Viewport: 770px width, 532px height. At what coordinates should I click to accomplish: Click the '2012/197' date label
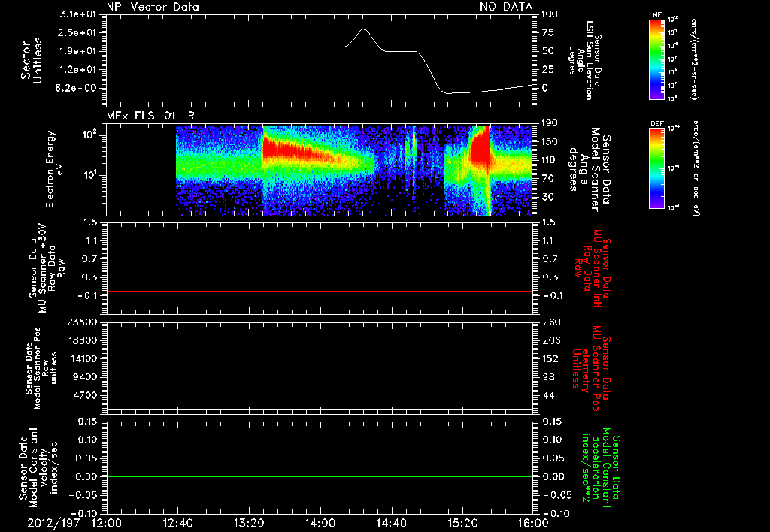pyautogui.click(x=53, y=523)
